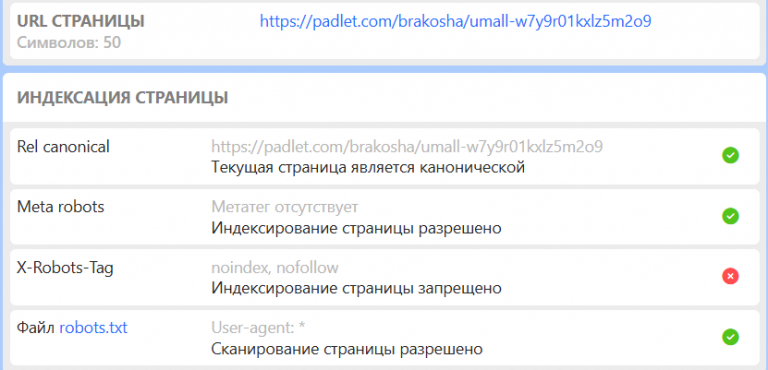Select the 'ИНДЕКСАЦИЯ СТРАНИЦЫ' section header

(122, 98)
